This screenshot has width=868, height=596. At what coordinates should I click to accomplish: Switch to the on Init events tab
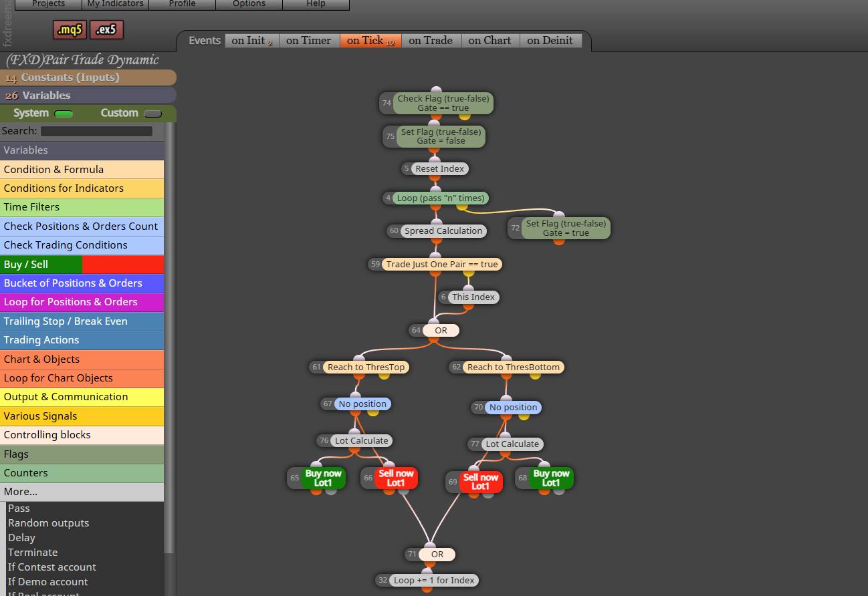(252, 41)
